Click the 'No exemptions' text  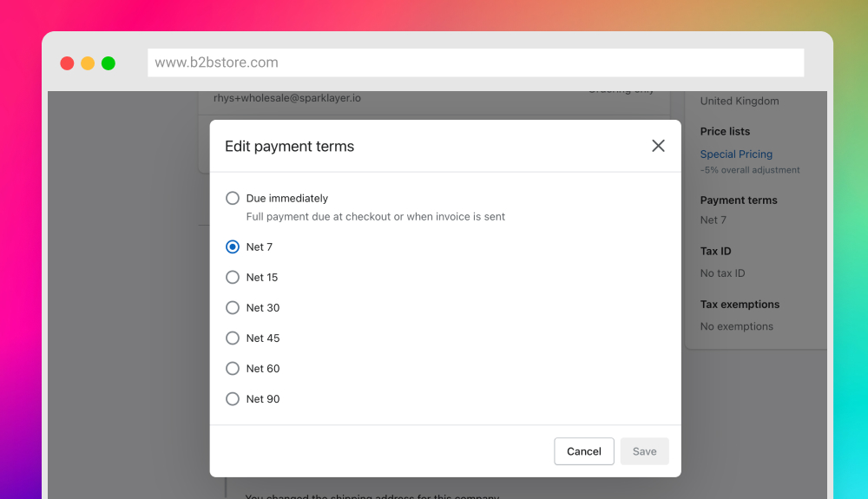736,326
